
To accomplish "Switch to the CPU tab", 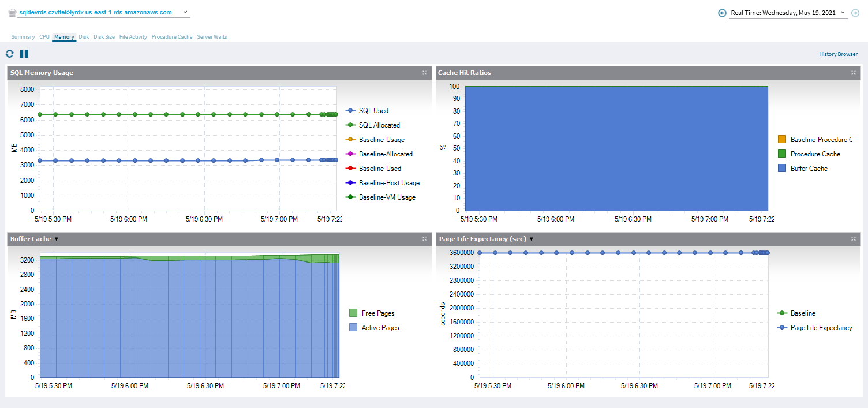I will (44, 37).
